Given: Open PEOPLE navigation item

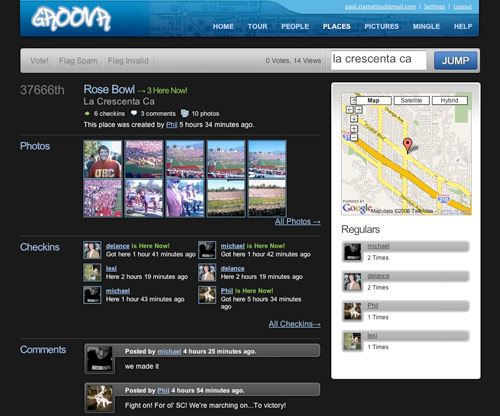Looking at the screenshot, I should point(295,27).
